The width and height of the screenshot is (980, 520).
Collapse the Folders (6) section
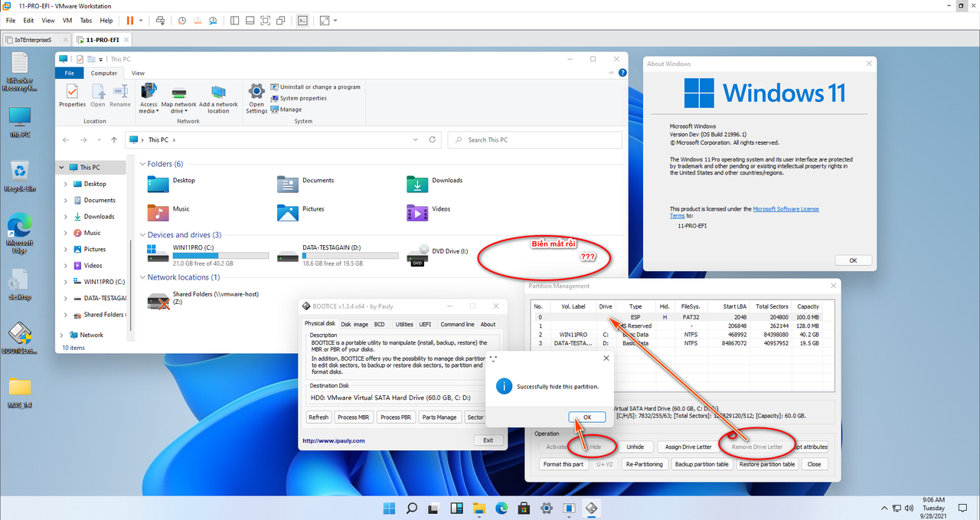pyautogui.click(x=142, y=164)
